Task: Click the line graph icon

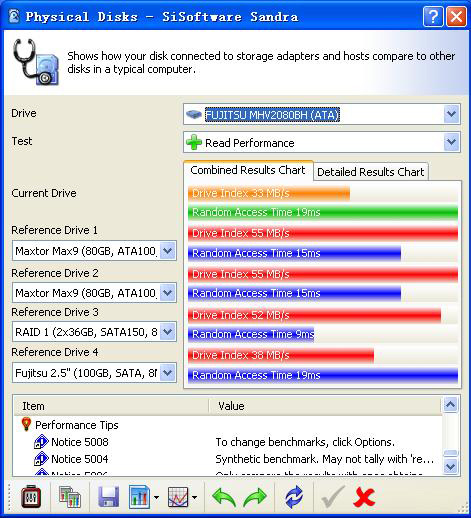Action: click(x=178, y=498)
